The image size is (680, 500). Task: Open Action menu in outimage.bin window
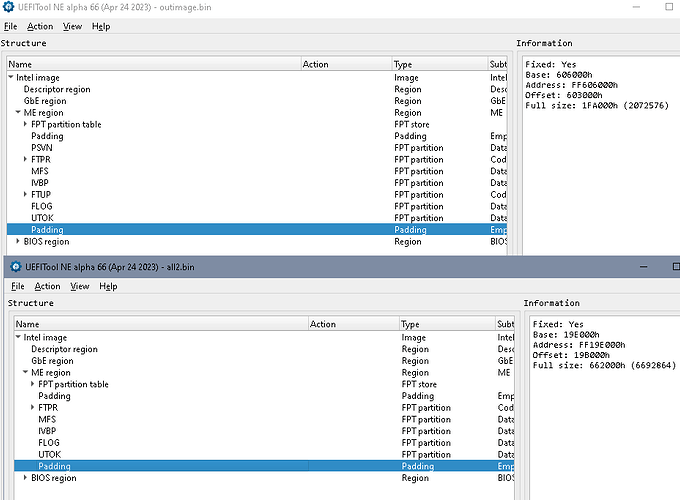[x=40, y=26]
